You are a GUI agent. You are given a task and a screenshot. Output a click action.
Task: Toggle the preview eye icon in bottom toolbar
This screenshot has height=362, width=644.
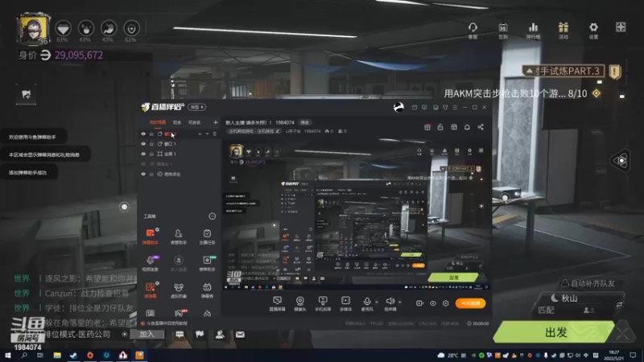[433, 303]
